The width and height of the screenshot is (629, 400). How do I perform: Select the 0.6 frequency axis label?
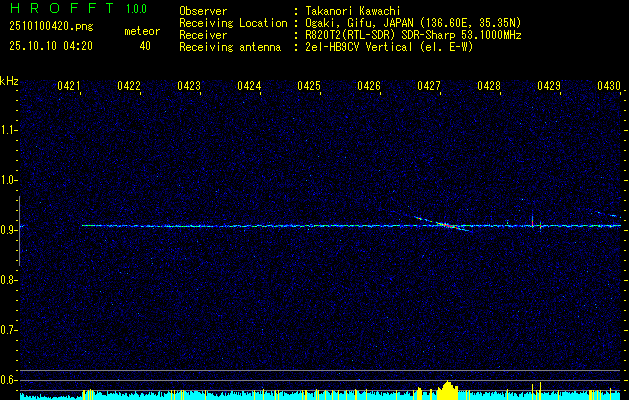[x=10, y=380]
